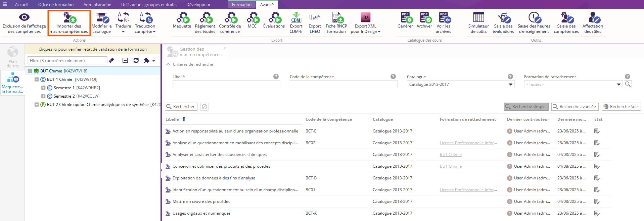Clear the tree filter with eraser icon

click(112, 61)
